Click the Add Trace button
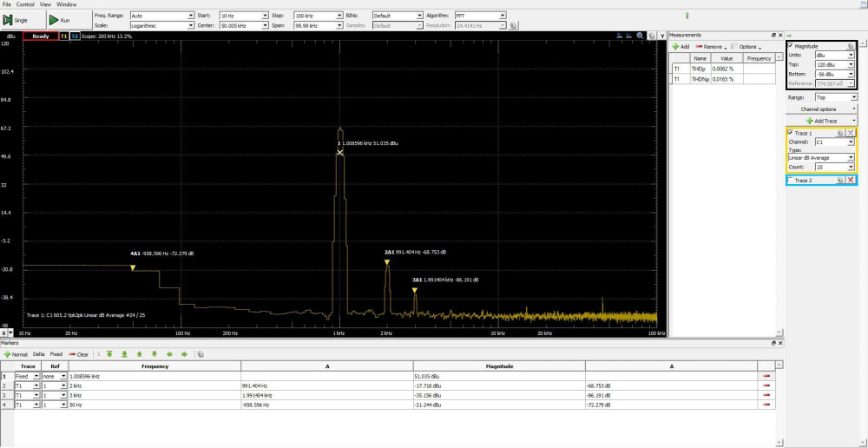The width and height of the screenshot is (868, 448). [820, 121]
